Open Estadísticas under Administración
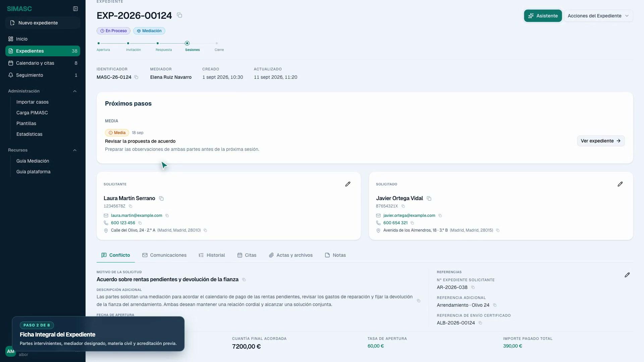This screenshot has height=362, width=644. tap(30, 134)
